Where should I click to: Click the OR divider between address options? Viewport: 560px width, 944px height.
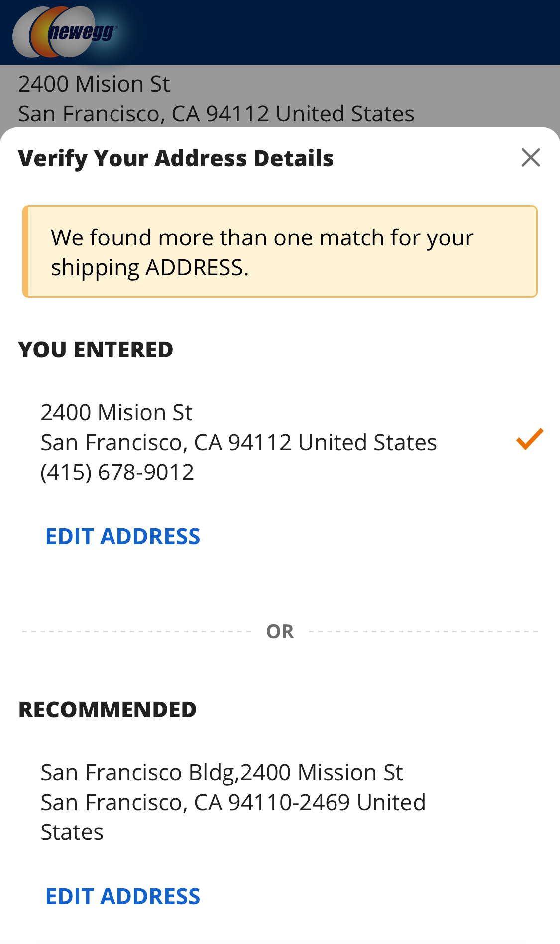pyautogui.click(x=280, y=631)
